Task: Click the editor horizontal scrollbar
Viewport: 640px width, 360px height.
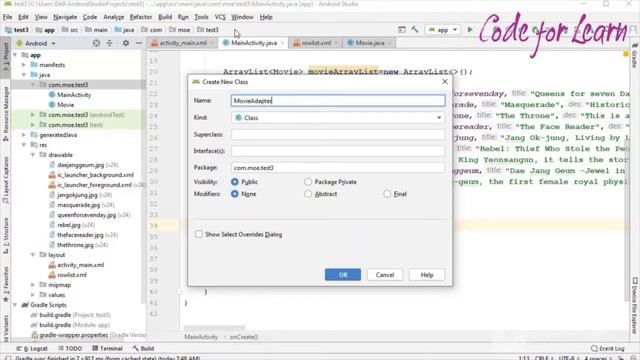Action: (x=214, y=328)
